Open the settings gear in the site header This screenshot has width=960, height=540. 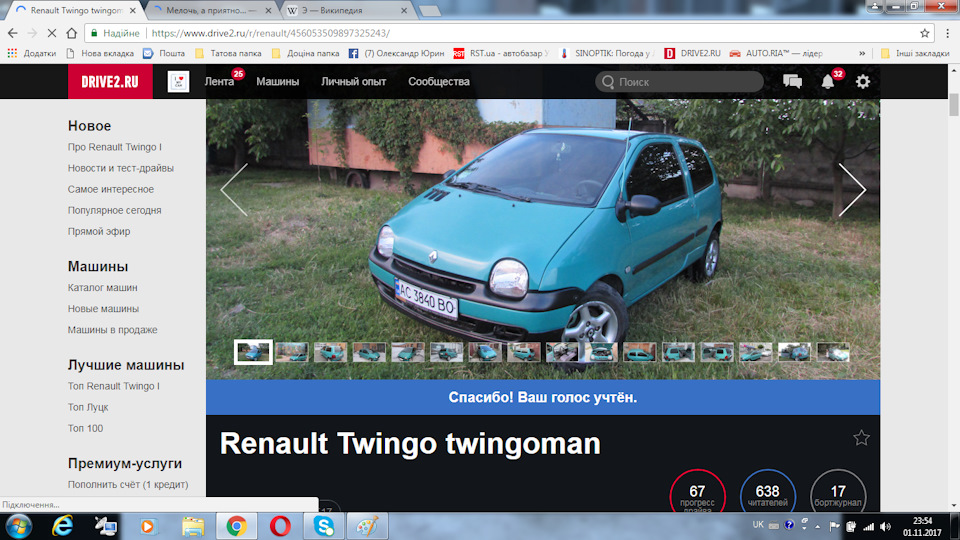(863, 81)
